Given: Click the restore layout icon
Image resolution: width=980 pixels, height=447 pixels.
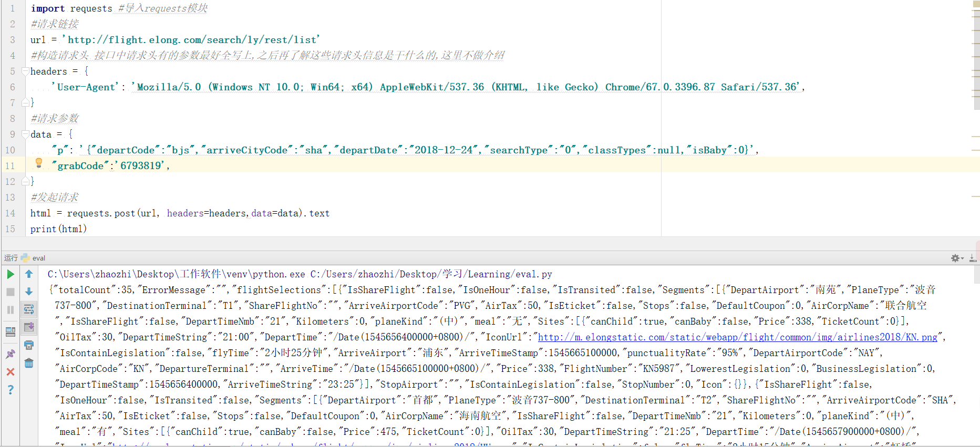Looking at the screenshot, I should tap(11, 332).
